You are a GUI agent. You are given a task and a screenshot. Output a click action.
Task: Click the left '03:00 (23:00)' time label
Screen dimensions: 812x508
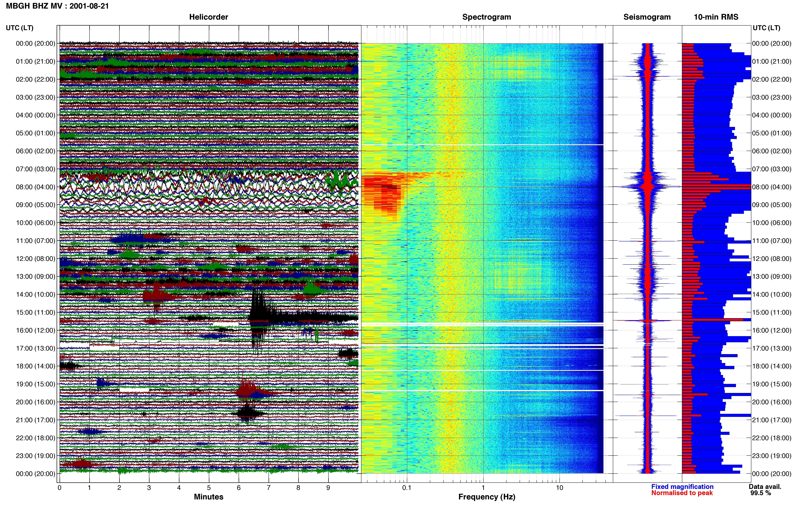coord(36,97)
